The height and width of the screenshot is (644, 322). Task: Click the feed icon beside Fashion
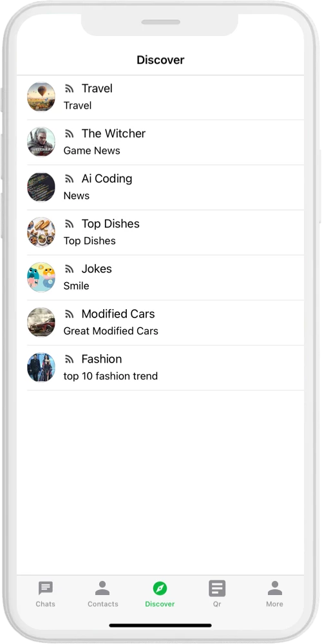(x=69, y=359)
